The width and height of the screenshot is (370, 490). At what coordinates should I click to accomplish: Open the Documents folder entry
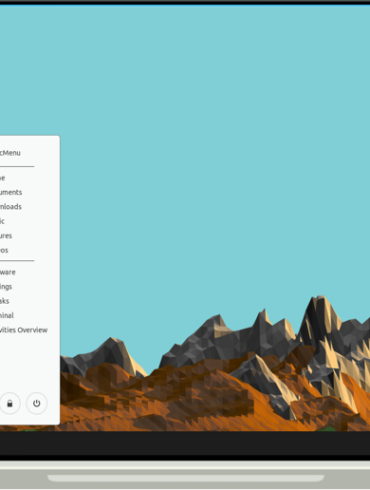11,192
